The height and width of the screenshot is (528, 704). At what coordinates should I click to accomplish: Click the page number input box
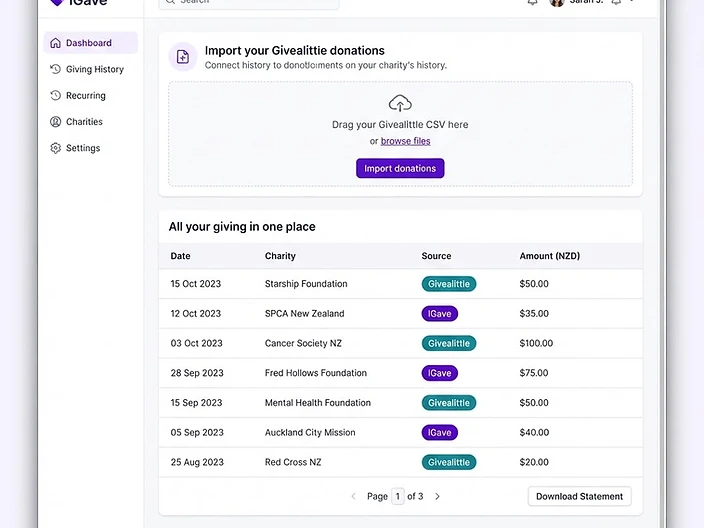coord(398,496)
